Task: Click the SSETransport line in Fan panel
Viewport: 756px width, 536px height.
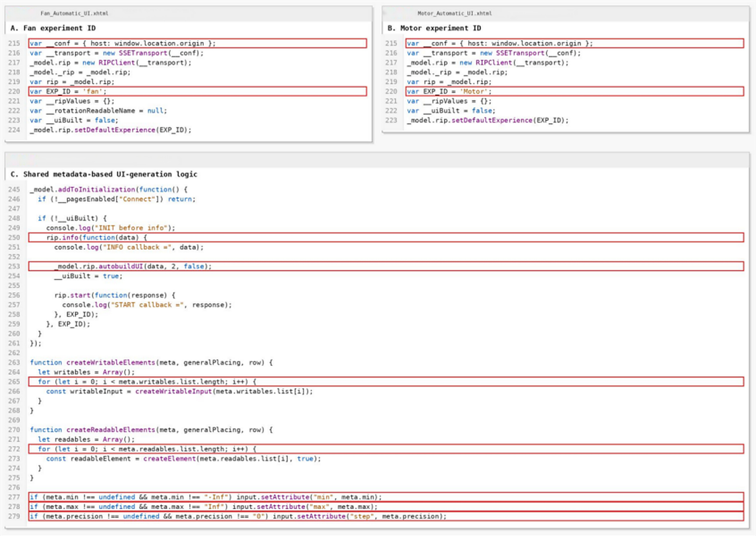Action: (x=117, y=53)
